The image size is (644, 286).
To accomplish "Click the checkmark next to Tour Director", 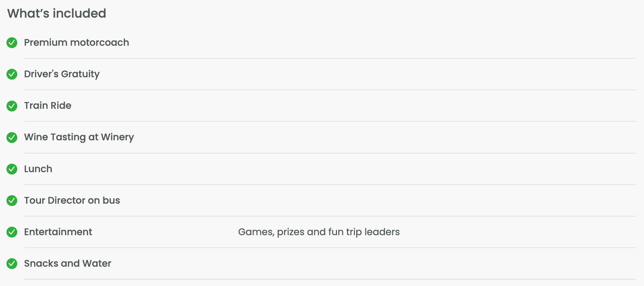I will [12, 201].
